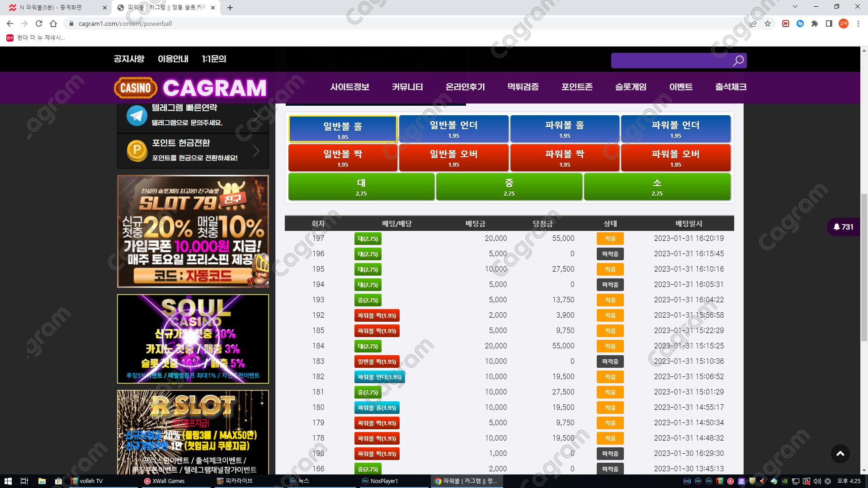Open the 1:1문의 link
Viewport: 868px width, 488px height.
pyautogui.click(x=214, y=59)
